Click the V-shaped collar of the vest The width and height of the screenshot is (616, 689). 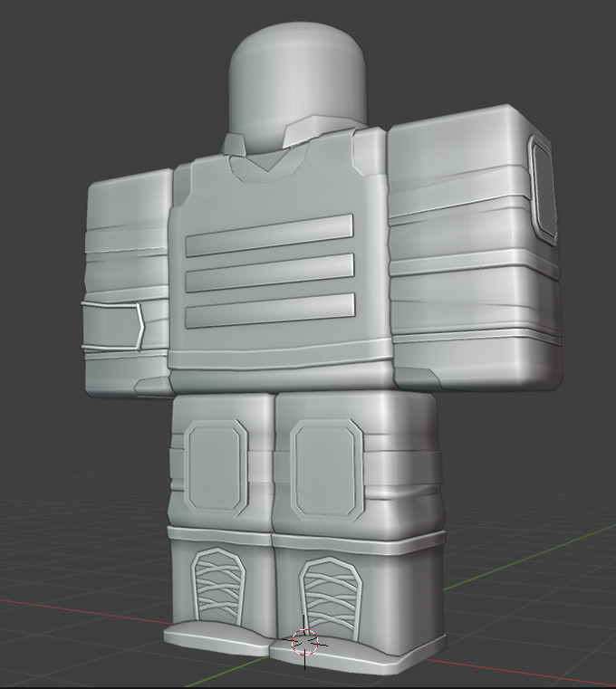(269, 165)
